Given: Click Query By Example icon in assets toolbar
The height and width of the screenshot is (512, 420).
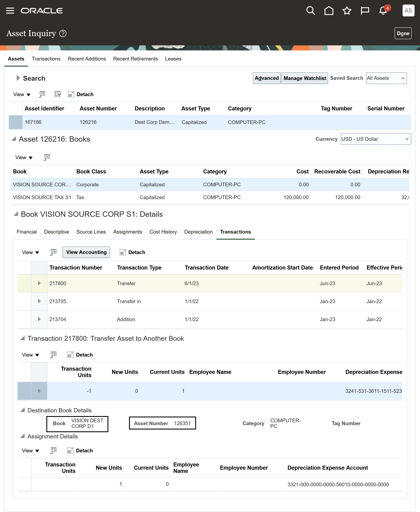Looking at the screenshot, I should (58, 94).
